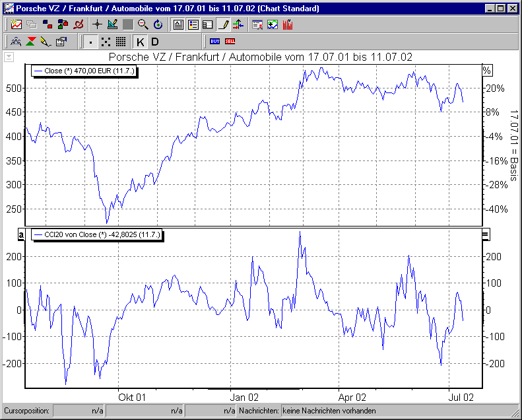522x420 pixels.
Task: Click the gray color square in toolbar
Action: pos(127,25)
